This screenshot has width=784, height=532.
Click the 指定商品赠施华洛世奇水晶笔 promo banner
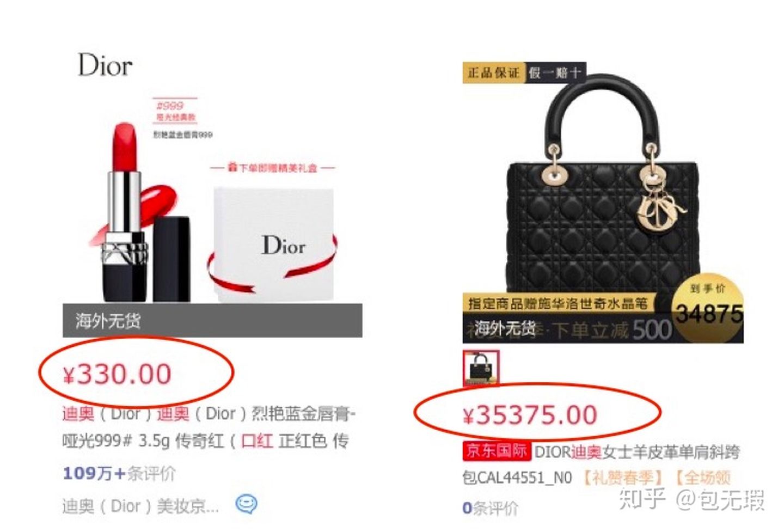click(x=558, y=303)
